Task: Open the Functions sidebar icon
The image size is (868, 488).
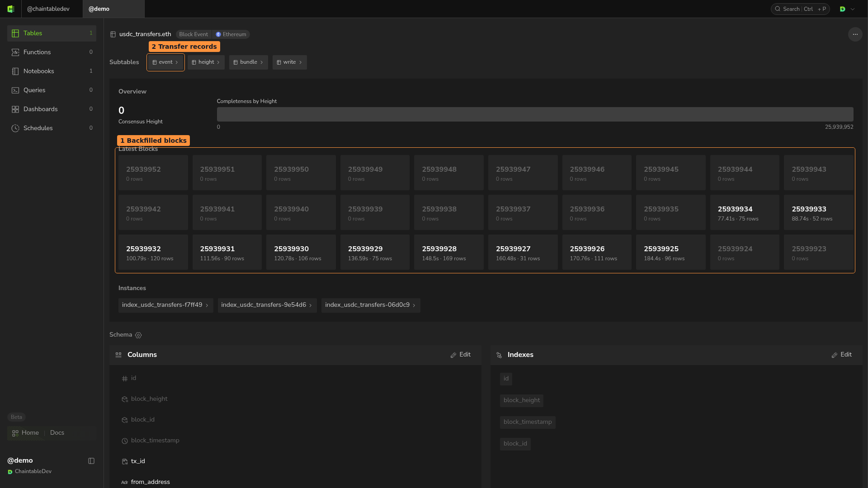Action: click(x=15, y=52)
